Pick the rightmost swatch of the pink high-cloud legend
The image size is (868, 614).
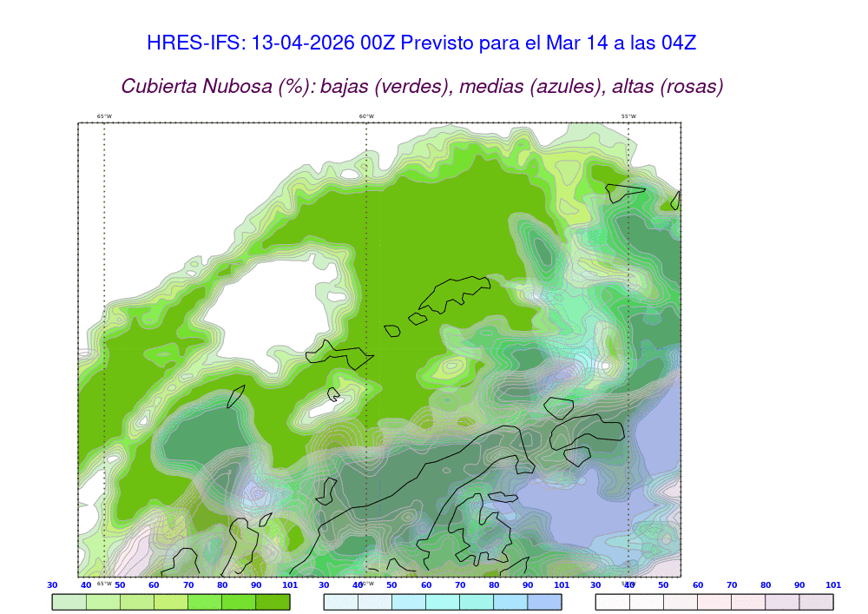click(816, 601)
